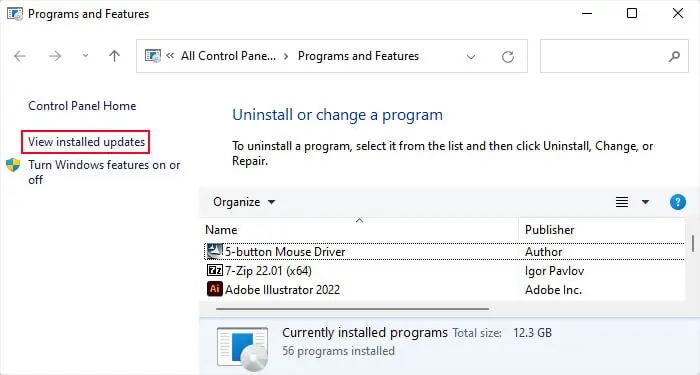Open the recent locations dropdown arrow
700x375 pixels.
point(85,56)
